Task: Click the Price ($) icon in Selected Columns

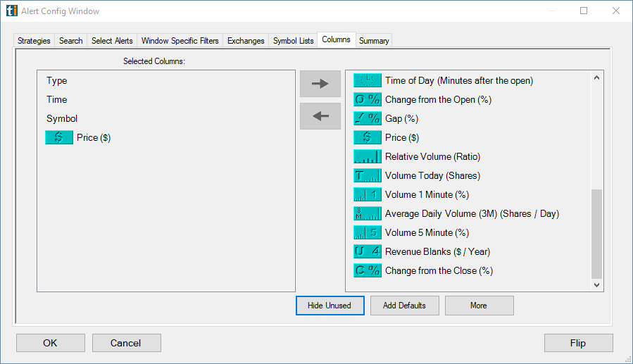Action: (59, 137)
